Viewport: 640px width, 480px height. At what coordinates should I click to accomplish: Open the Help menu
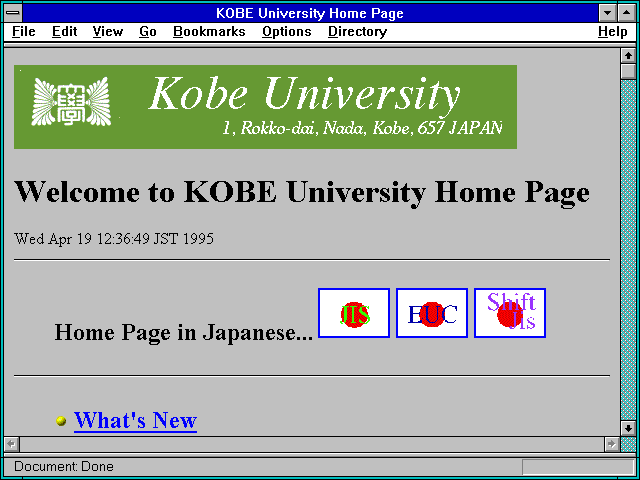pyautogui.click(x=613, y=32)
